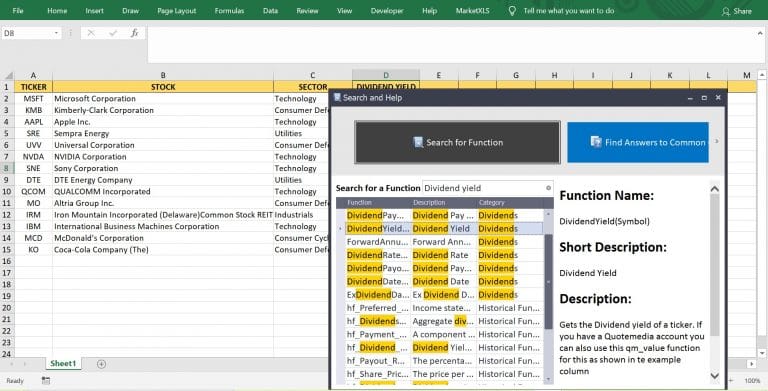Image resolution: width=768 pixels, height=391 pixels.
Task: Click the Select All corner triangle
Action: 8,75
